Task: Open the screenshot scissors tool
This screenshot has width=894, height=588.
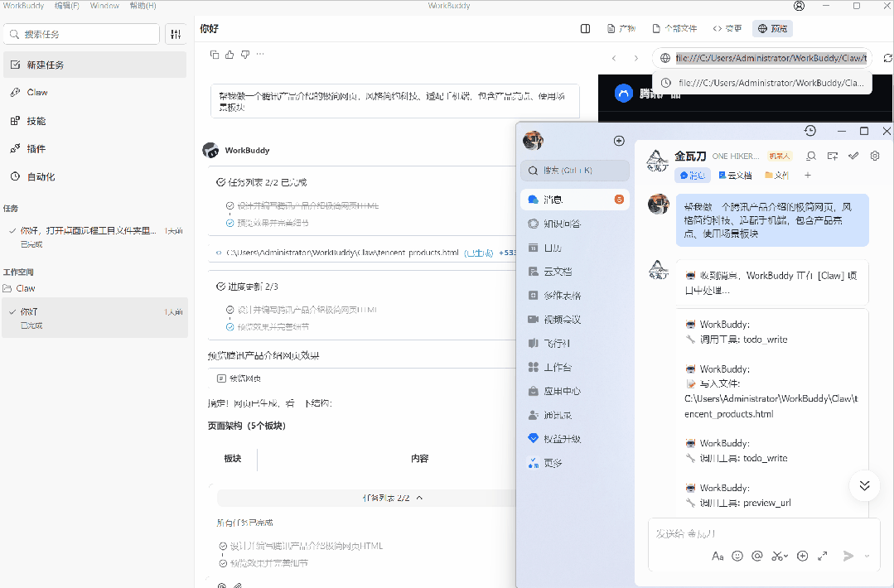Action: click(x=777, y=556)
